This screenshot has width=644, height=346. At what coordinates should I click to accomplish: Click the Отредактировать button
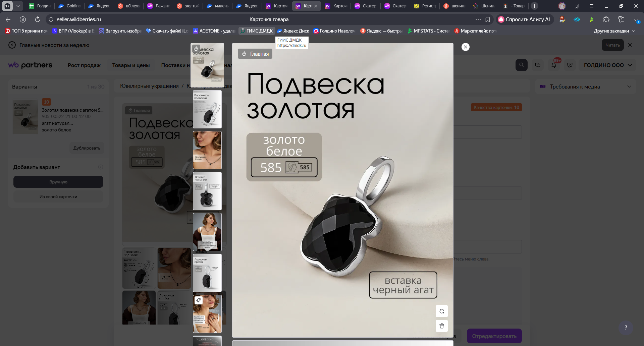click(x=494, y=336)
